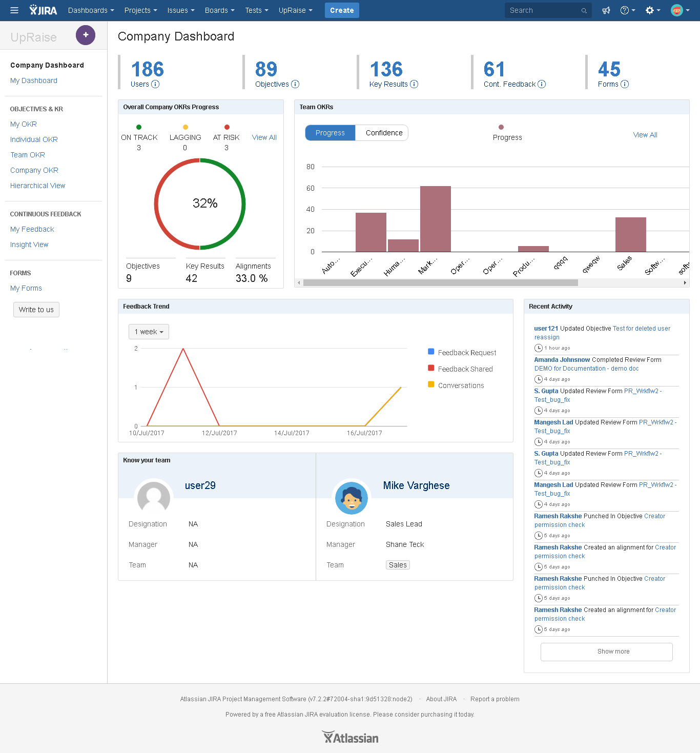This screenshot has height=753, width=700.
Task: Open Amanda Johnsnow activity link
Action: coord(562,360)
